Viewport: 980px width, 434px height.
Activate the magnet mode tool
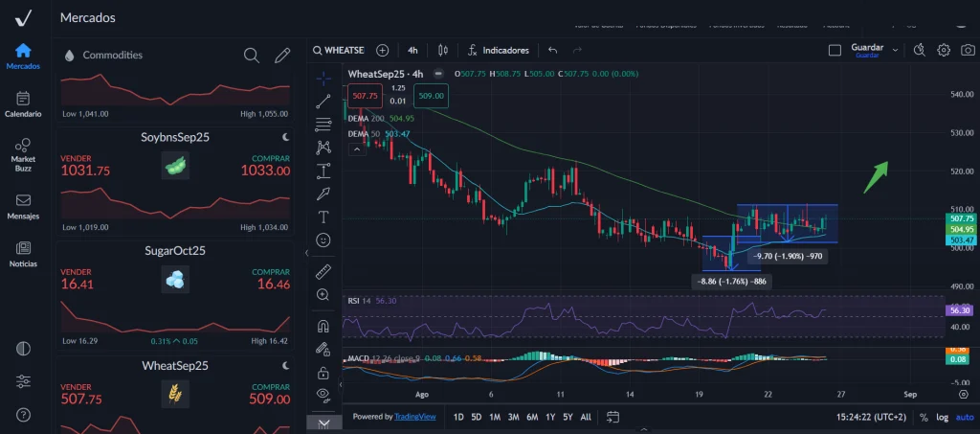pos(323,325)
